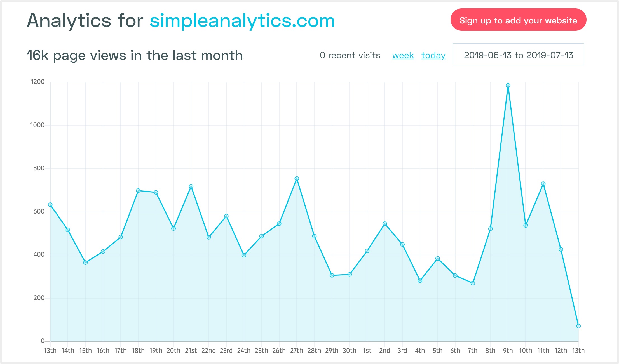Switch to the week view link

click(x=403, y=55)
